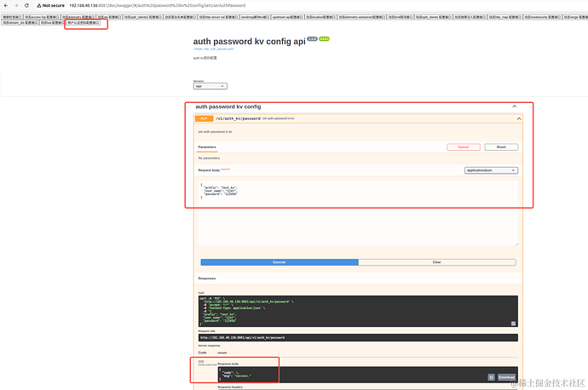588x390 pixels.
Task: Click the red Cancel button
Action: (464, 146)
